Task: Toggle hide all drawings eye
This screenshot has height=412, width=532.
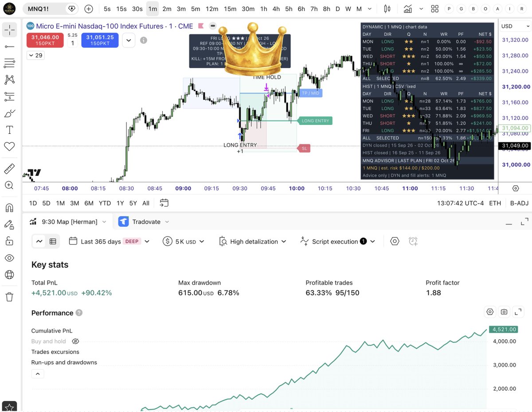Action: pyautogui.click(x=10, y=258)
